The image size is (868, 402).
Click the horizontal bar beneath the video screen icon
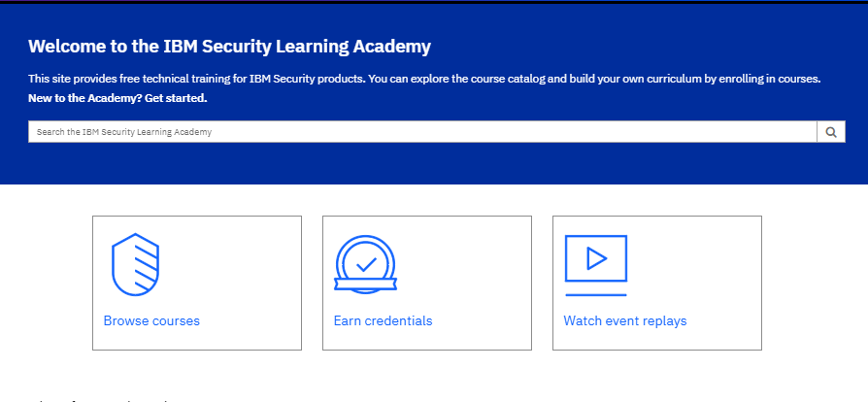(595, 294)
